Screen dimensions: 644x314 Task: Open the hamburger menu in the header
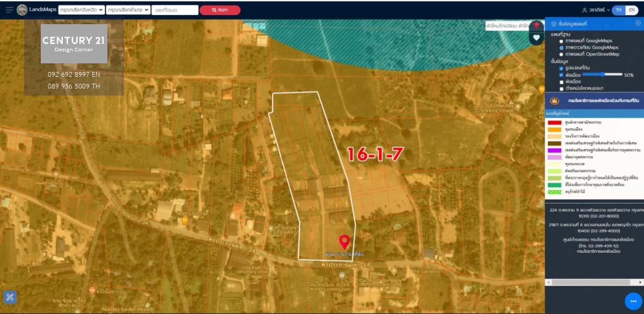(x=9, y=10)
